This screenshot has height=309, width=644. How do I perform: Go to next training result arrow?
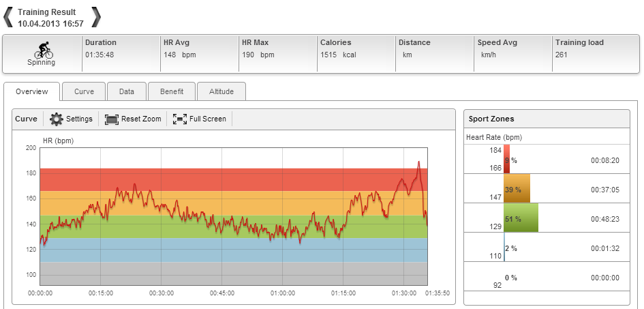point(96,17)
